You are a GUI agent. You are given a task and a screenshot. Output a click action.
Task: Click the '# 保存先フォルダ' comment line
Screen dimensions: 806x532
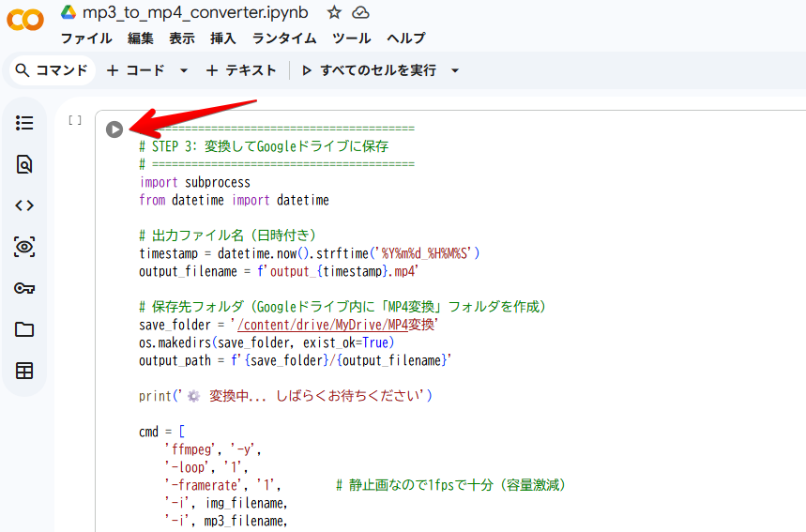[342, 307]
